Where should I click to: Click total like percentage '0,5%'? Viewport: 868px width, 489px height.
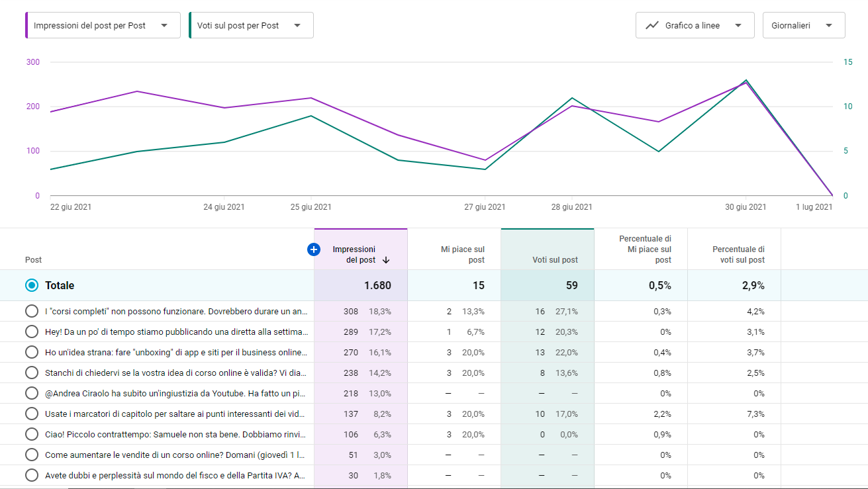pyautogui.click(x=659, y=285)
